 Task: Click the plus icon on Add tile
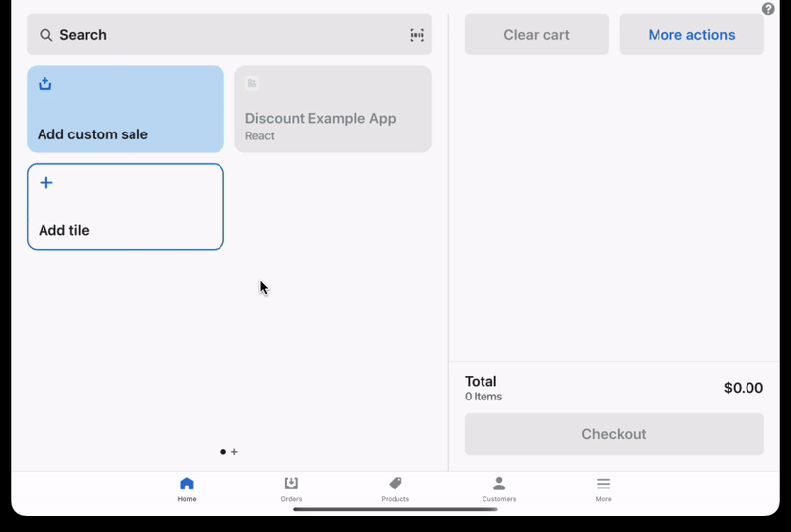45,183
